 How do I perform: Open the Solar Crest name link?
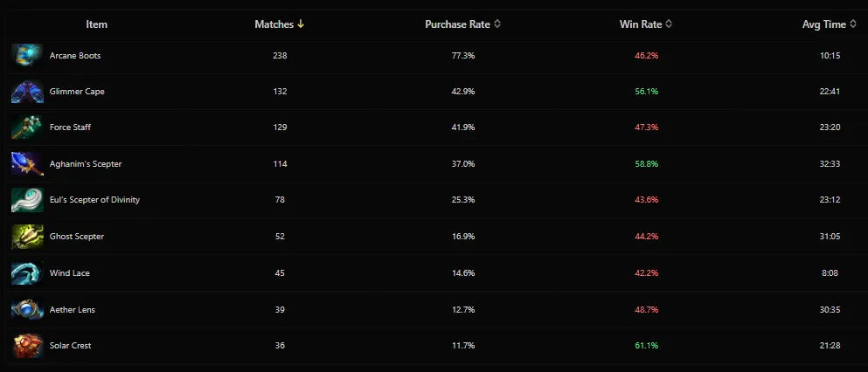[x=71, y=346]
